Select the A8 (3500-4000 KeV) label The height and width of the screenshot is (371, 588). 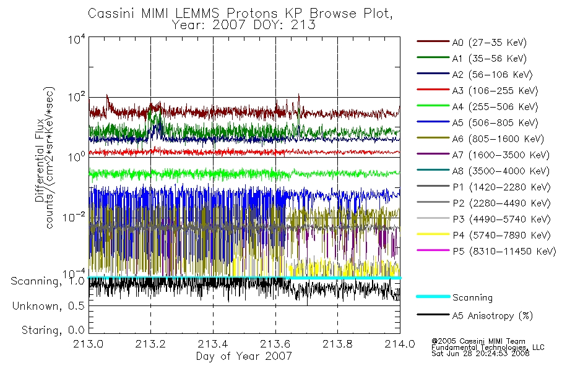501,171
